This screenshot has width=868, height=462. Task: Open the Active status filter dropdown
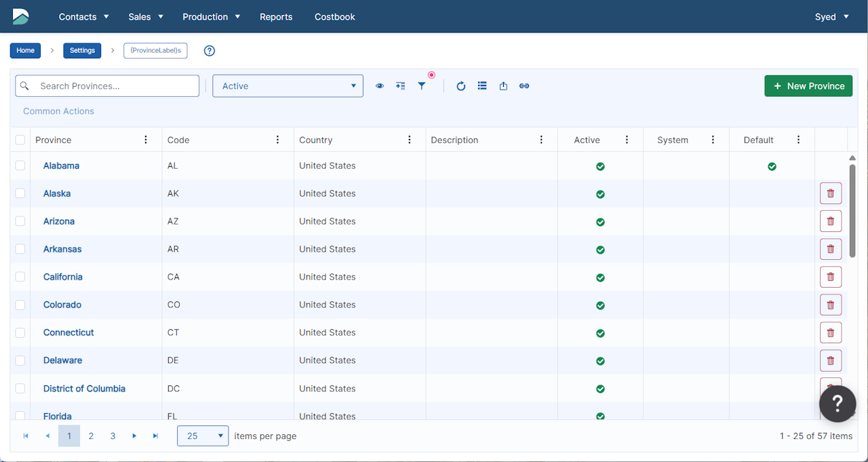point(288,86)
